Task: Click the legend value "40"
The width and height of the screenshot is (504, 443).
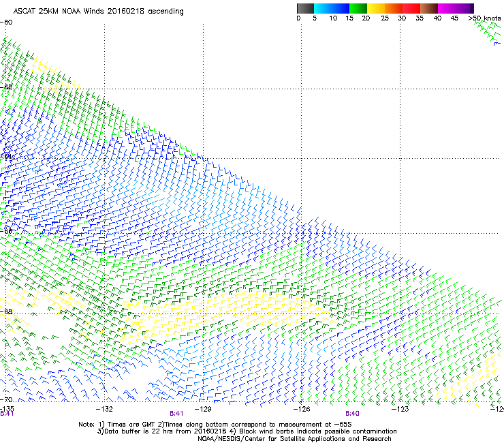Action: click(437, 18)
